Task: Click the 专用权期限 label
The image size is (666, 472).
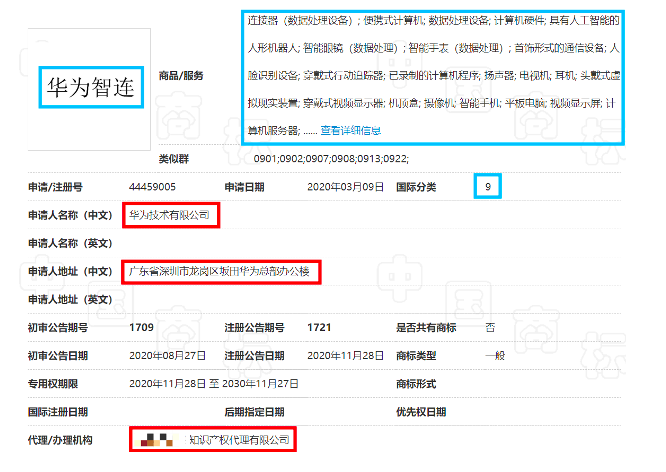Action: pyautogui.click(x=53, y=384)
